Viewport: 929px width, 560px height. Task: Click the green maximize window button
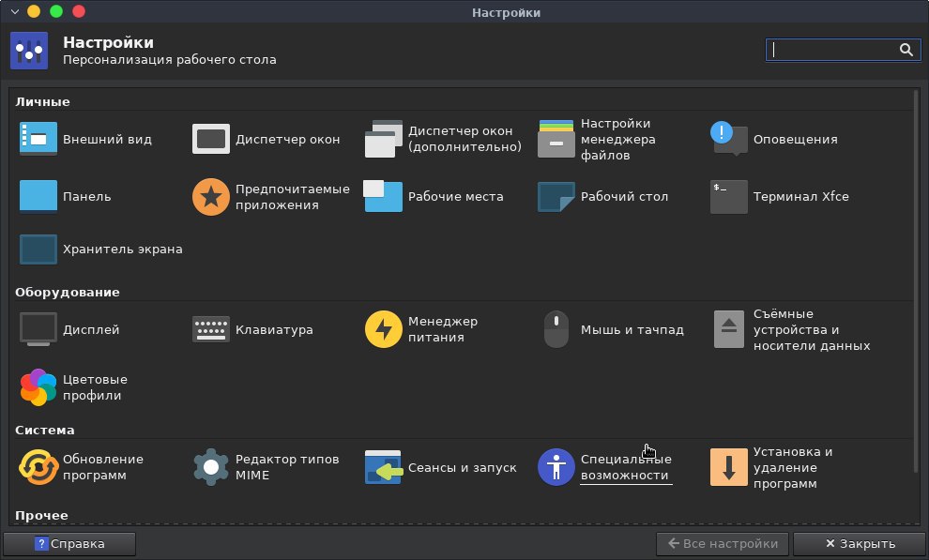pos(56,11)
